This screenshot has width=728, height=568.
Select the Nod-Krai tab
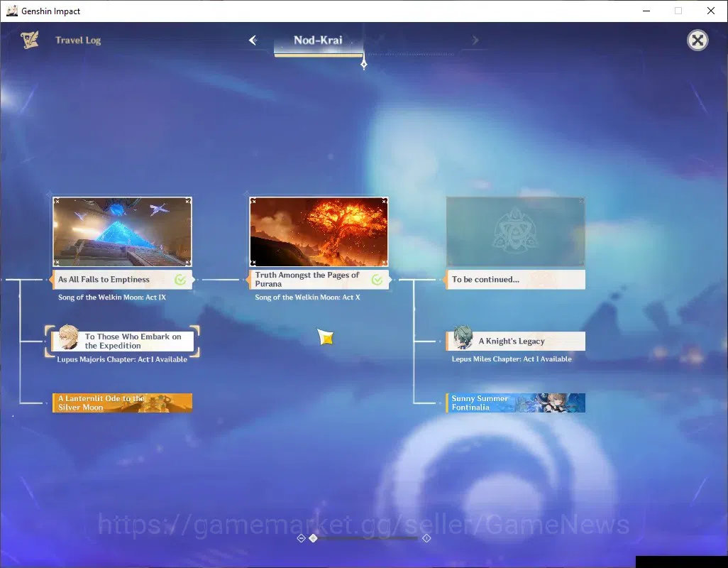pos(318,40)
